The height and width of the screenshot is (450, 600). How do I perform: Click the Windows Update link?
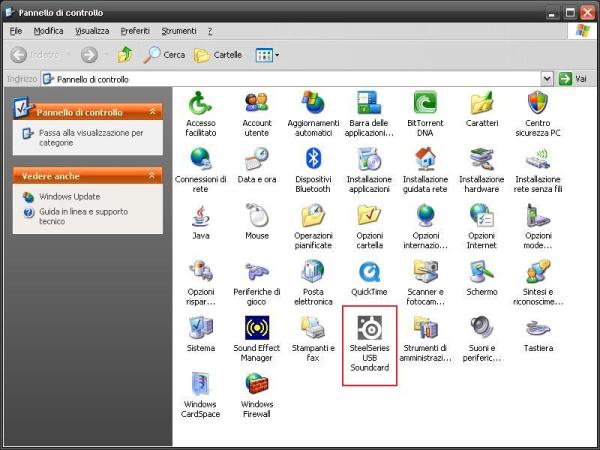[x=69, y=196]
